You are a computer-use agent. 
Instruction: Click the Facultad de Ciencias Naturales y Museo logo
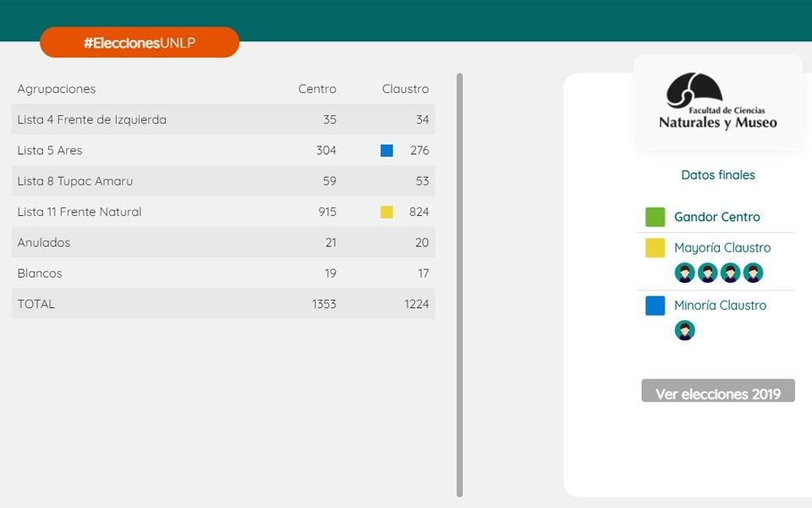point(718,102)
